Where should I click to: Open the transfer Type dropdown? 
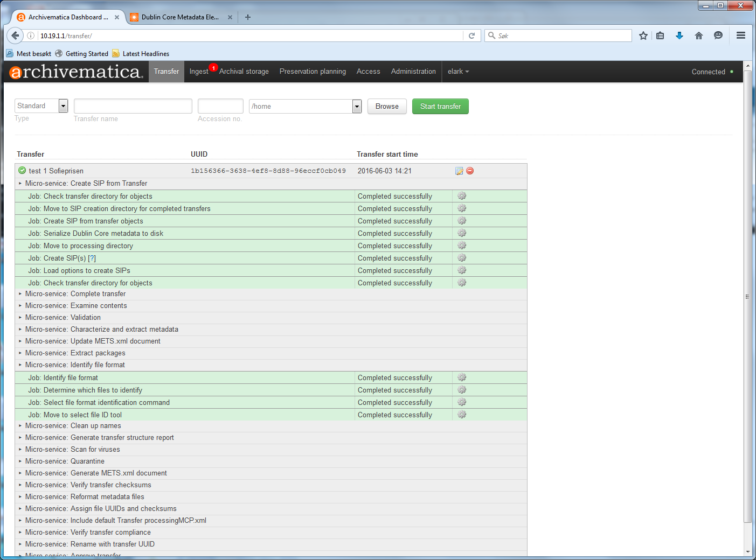pyautogui.click(x=41, y=106)
